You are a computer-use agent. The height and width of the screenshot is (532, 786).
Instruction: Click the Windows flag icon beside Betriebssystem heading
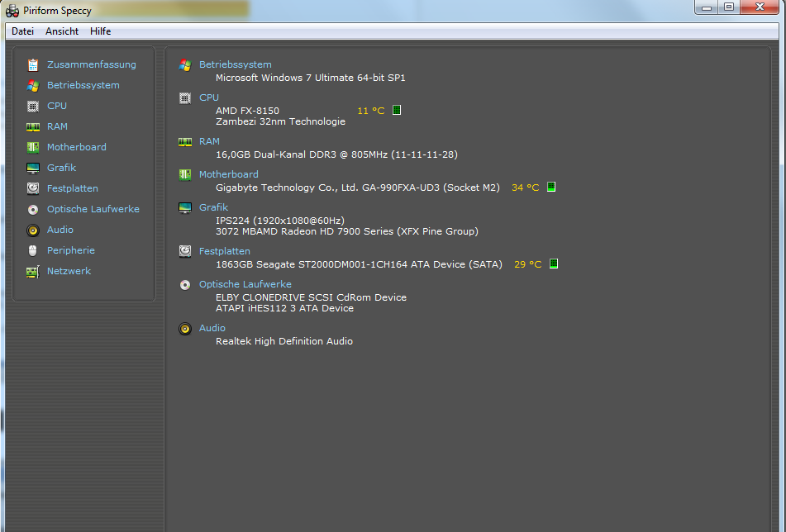(185, 64)
